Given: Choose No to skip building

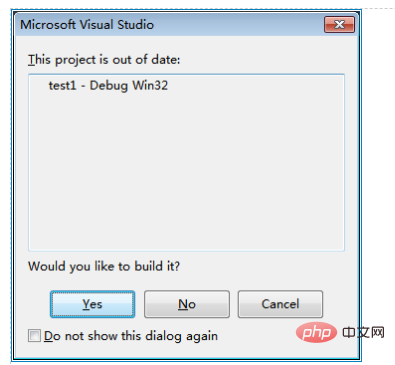Looking at the screenshot, I should click(x=187, y=304).
